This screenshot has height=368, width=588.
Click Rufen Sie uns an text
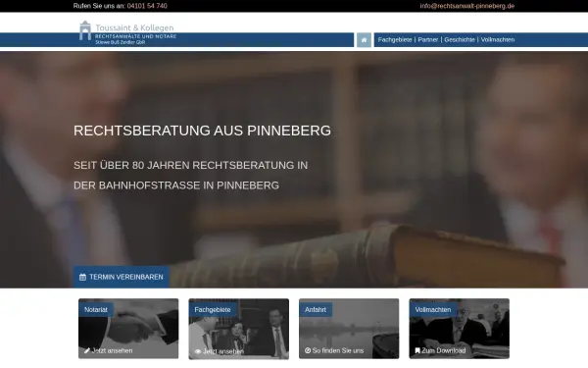[99, 6]
